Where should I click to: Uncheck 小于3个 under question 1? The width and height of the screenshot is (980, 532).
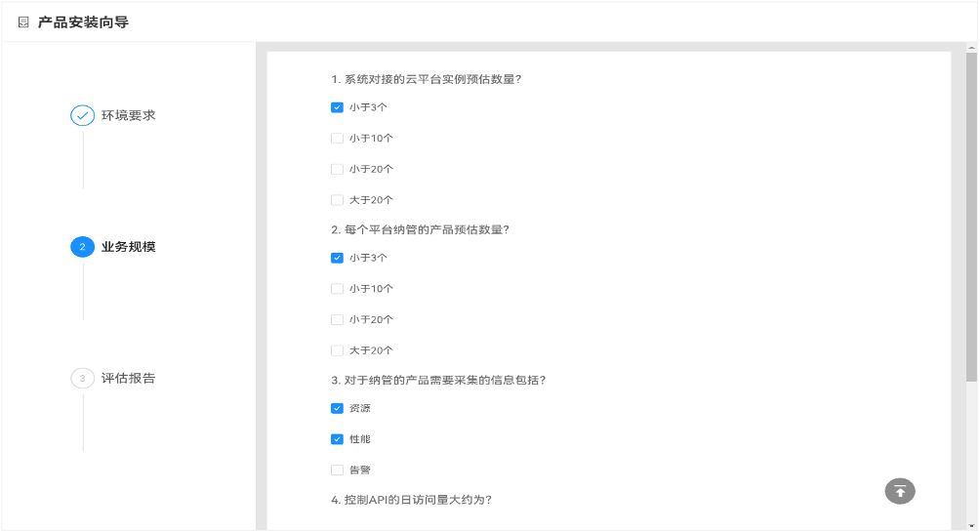(x=337, y=107)
